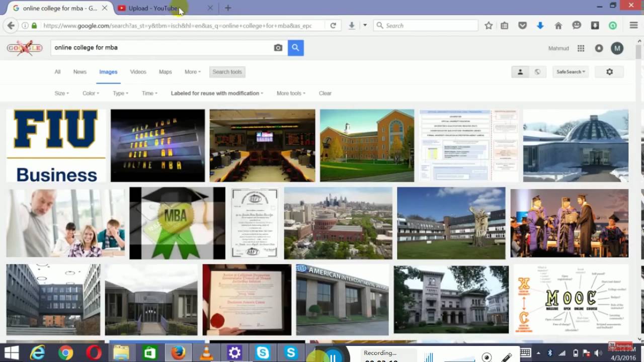The width and height of the screenshot is (644, 362).
Task: Open Google search settings gear
Action: point(609,72)
